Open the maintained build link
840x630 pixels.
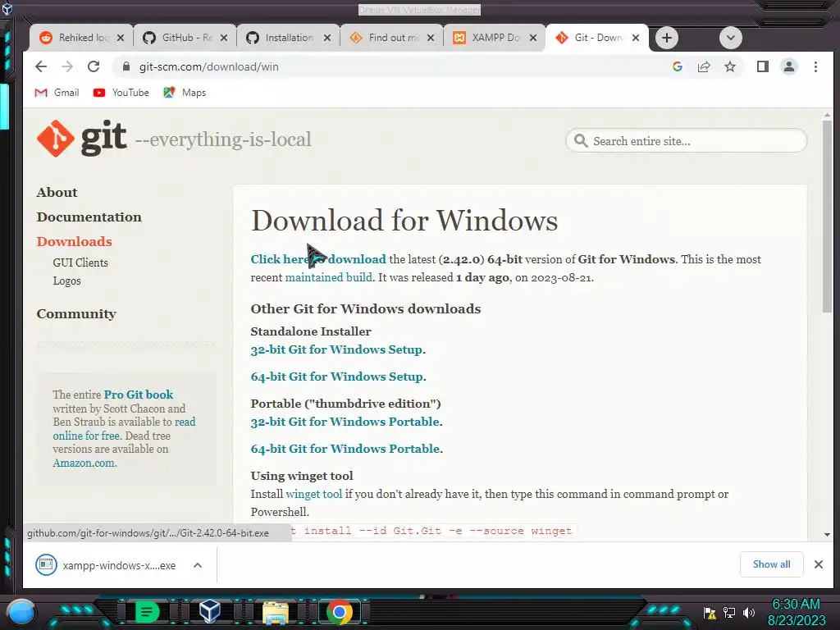(328, 277)
